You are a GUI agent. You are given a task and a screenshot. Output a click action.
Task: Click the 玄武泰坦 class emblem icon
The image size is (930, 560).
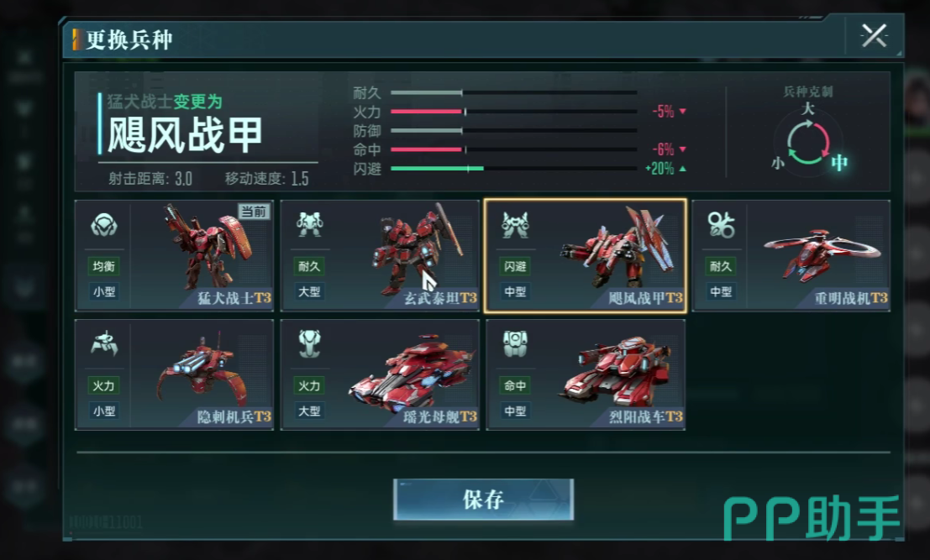click(x=310, y=225)
